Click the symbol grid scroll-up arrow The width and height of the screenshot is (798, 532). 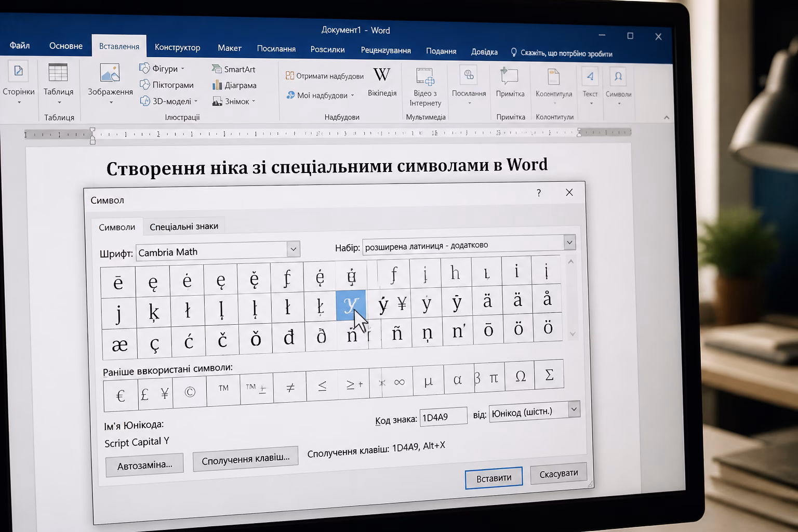tap(570, 262)
